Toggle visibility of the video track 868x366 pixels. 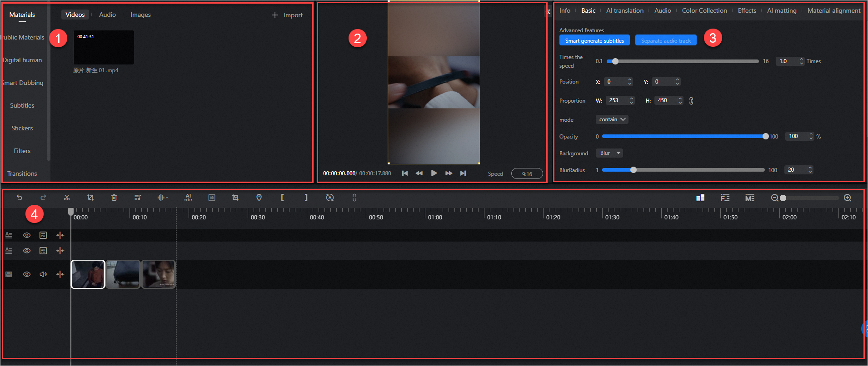point(27,274)
